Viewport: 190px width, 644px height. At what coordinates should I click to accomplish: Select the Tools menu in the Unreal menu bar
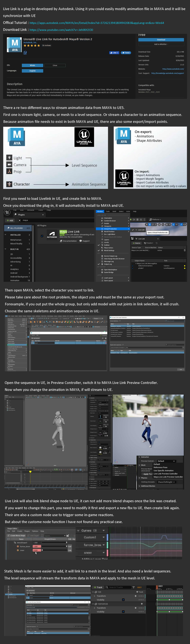click(108, 212)
